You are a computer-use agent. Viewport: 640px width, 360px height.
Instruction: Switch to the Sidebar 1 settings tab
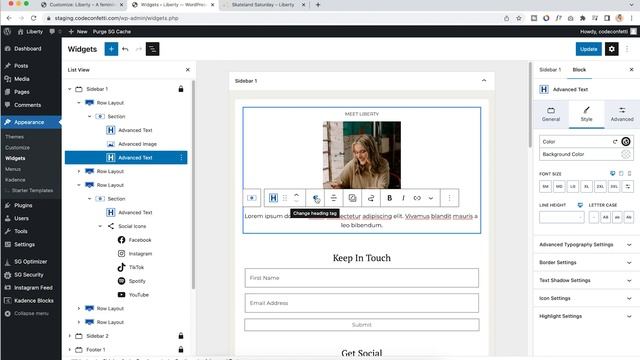pos(550,70)
